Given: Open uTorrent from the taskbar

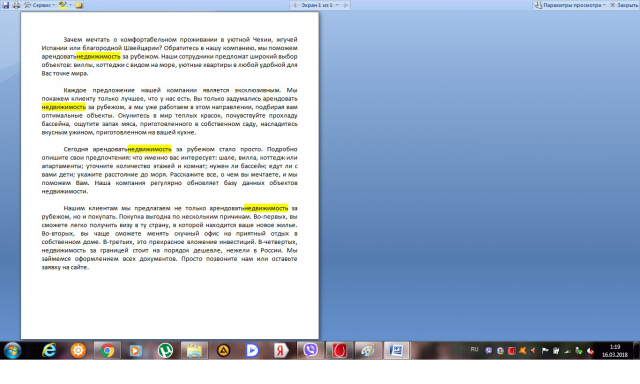Looking at the screenshot, I should 165,351.
